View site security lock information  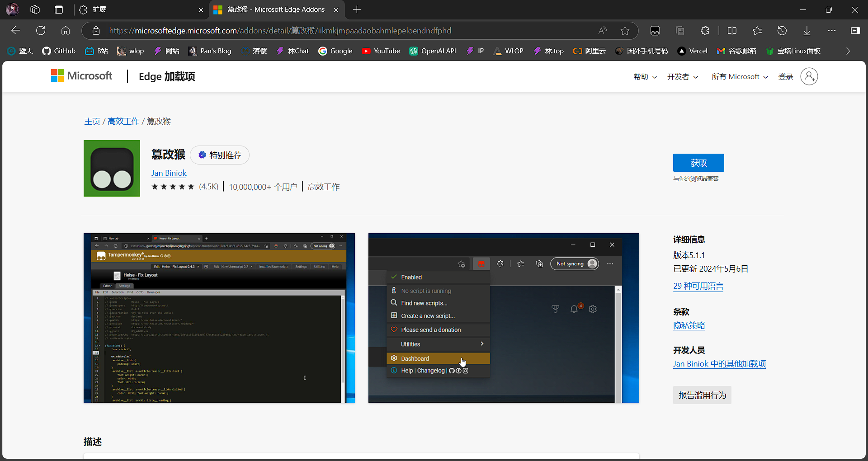(96, 31)
